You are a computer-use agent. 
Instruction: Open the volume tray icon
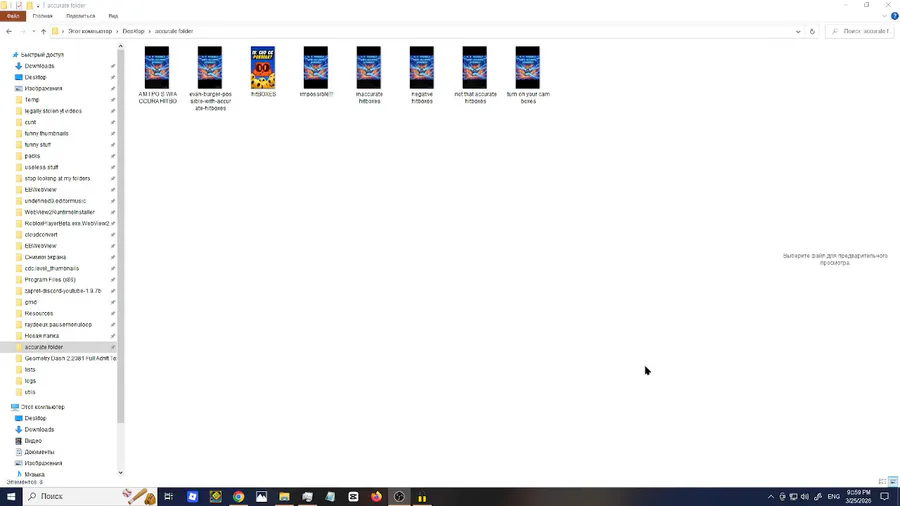(805, 497)
